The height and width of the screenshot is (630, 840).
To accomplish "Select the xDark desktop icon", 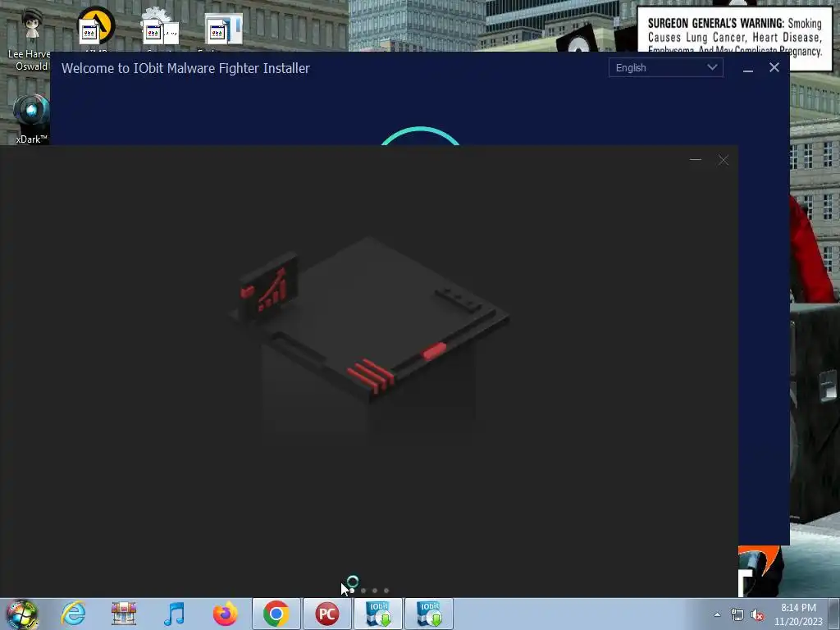I will pyautogui.click(x=31, y=119).
